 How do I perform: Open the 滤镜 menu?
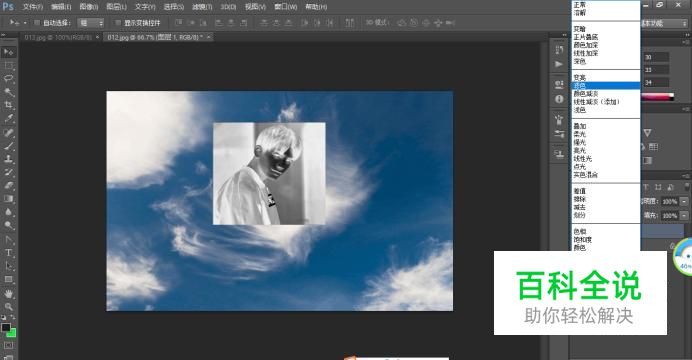point(202,7)
